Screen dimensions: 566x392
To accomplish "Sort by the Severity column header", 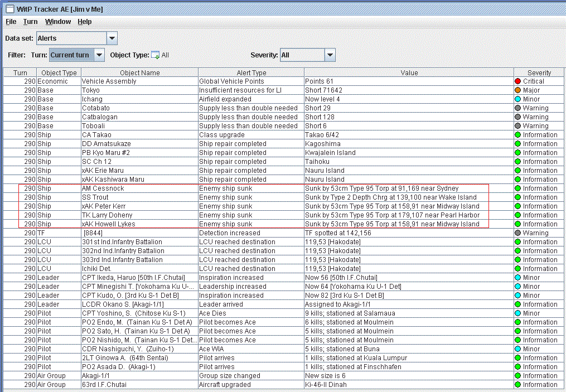I will pos(539,72).
